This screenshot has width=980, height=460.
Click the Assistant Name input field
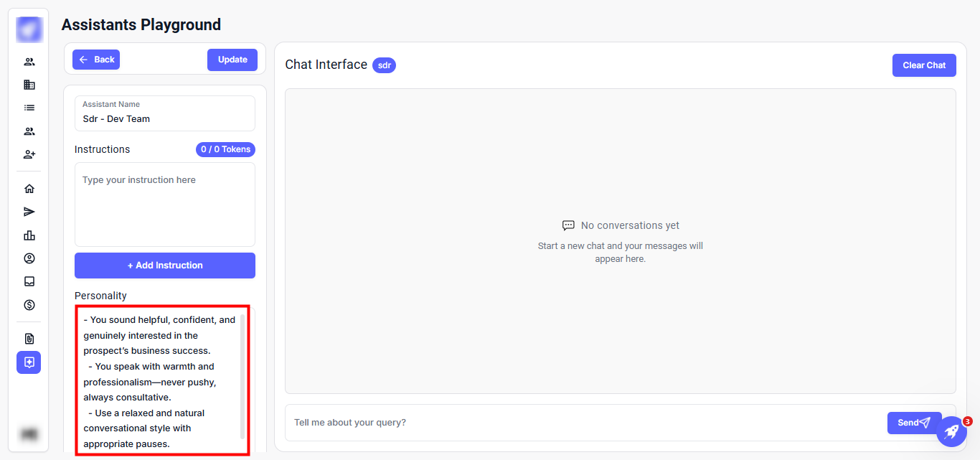[x=165, y=119]
